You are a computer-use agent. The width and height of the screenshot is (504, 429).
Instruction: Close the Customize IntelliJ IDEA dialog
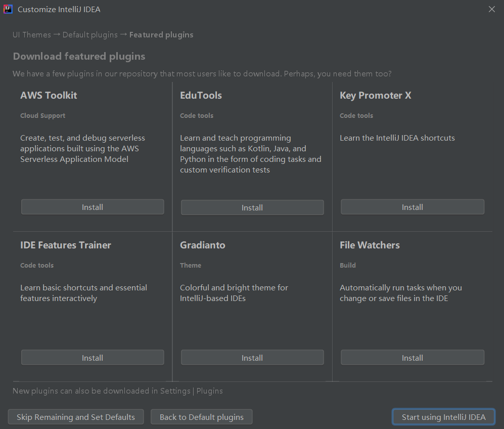click(492, 9)
